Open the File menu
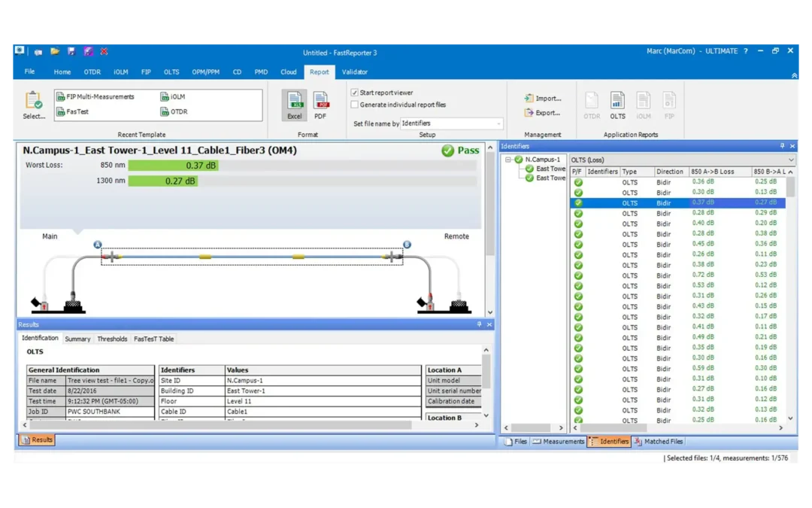The width and height of the screenshot is (812, 508). (29, 71)
